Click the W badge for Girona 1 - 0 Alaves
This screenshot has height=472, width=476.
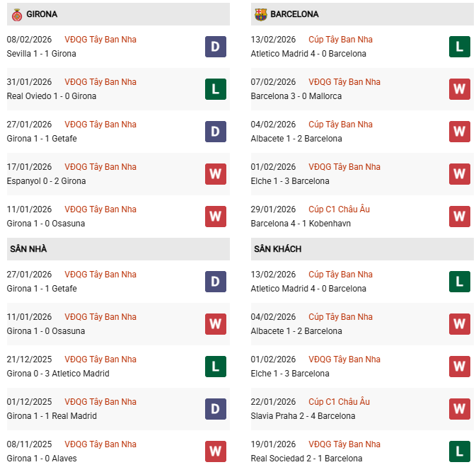click(216, 451)
